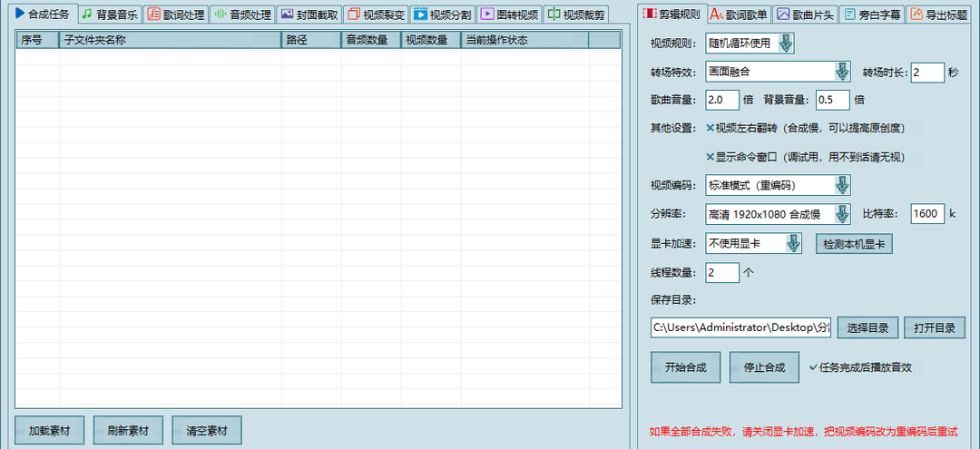The image size is (980, 449).
Task: Click the 封面截取 picture tab icon
Action: tap(287, 15)
